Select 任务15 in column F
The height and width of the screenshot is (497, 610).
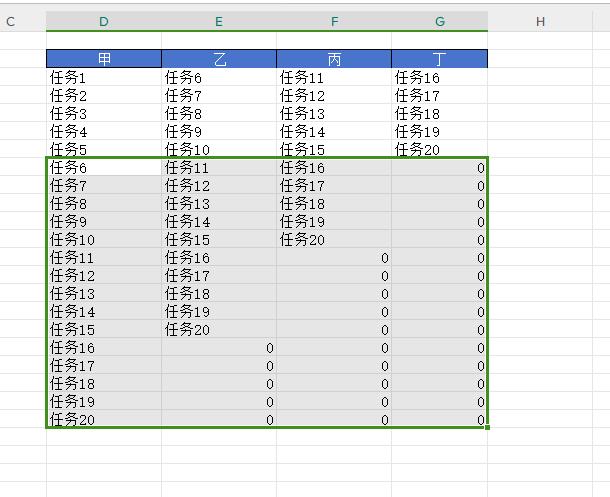tap(334, 149)
